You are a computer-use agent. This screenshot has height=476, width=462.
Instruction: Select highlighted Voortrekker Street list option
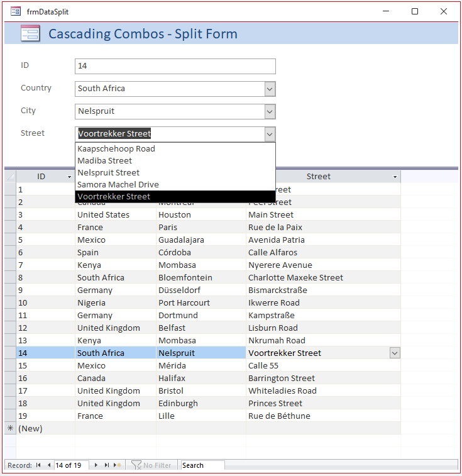pos(175,196)
